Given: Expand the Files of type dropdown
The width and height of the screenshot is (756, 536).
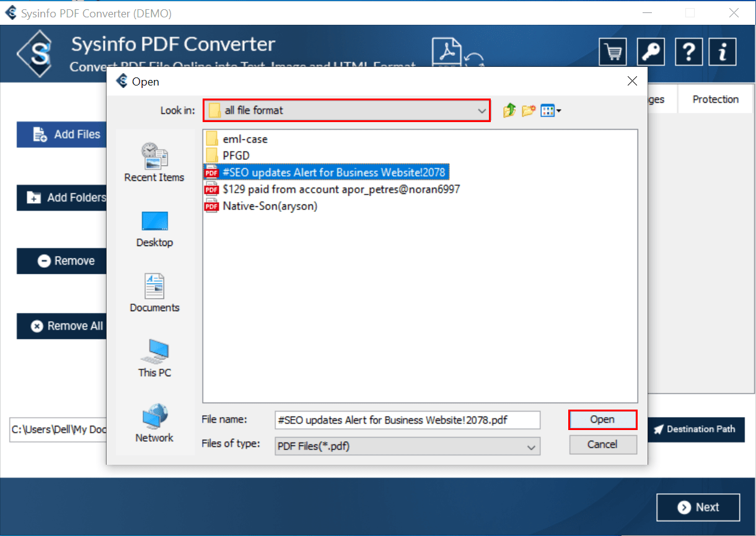Looking at the screenshot, I should (x=531, y=446).
